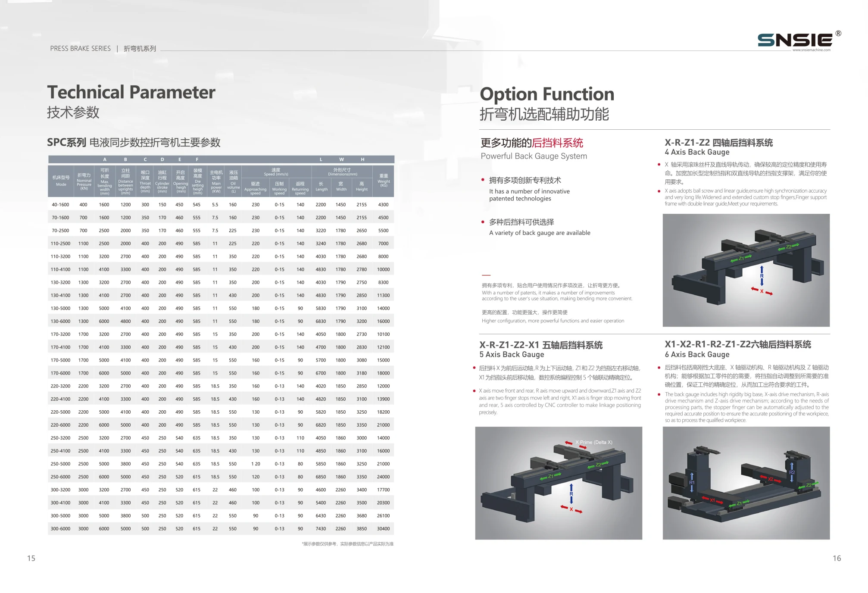The width and height of the screenshot is (868, 593).
Task: Click weight '26100' in the 300-5000 row
Action: (383, 515)
